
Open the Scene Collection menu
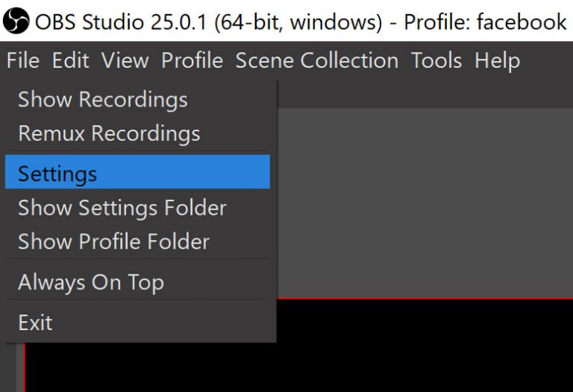tap(316, 60)
